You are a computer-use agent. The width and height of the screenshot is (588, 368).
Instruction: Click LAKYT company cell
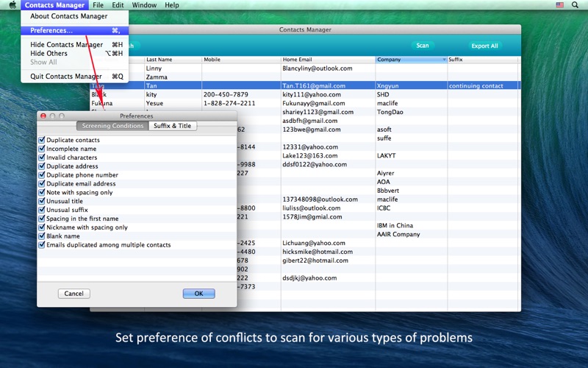coord(386,155)
